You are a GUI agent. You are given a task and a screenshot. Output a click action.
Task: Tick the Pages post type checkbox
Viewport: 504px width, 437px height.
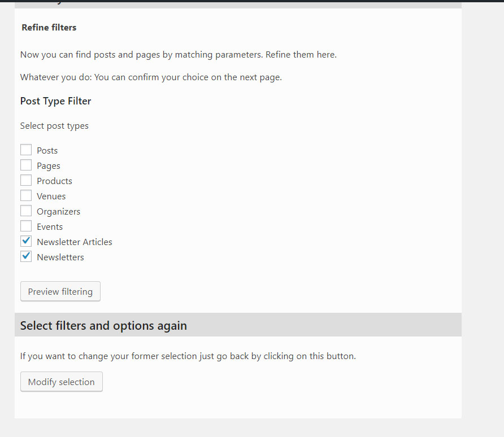coord(26,165)
